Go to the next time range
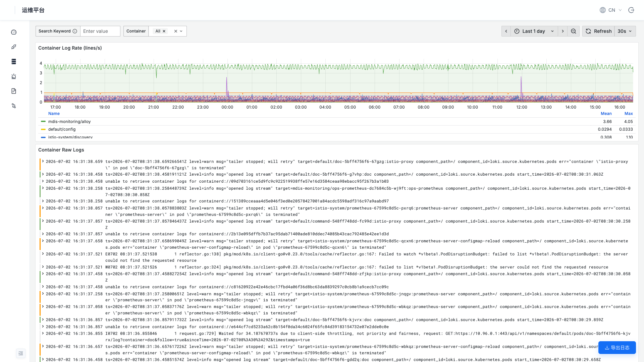The height and width of the screenshot is (362, 644). click(563, 31)
